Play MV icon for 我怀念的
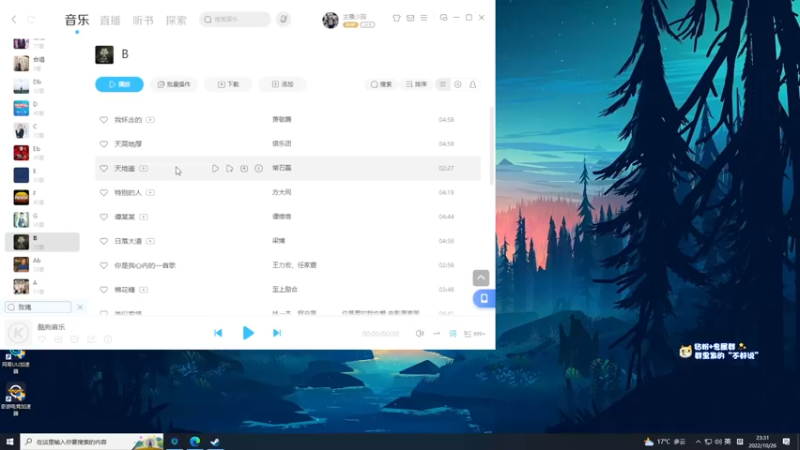800x450 pixels. (x=150, y=120)
